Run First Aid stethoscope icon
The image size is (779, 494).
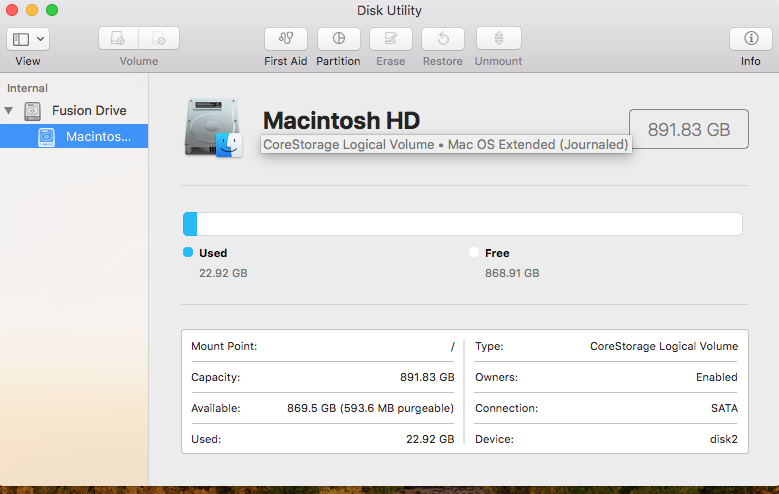[286, 38]
